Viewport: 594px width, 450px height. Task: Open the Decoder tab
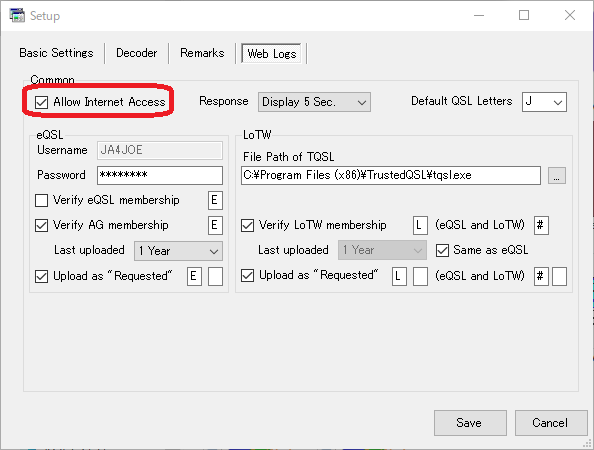pos(136,53)
